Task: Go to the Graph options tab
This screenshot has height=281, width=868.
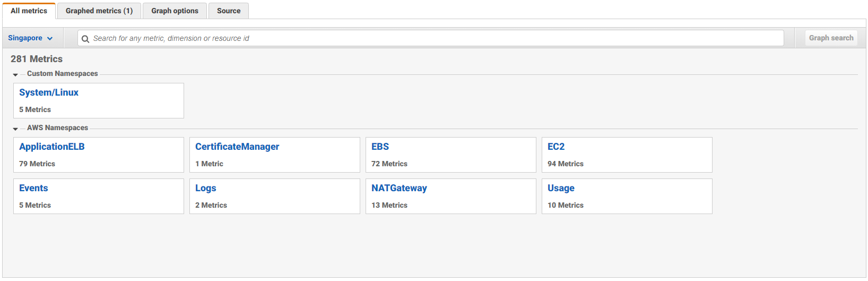Action: (x=175, y=11)
